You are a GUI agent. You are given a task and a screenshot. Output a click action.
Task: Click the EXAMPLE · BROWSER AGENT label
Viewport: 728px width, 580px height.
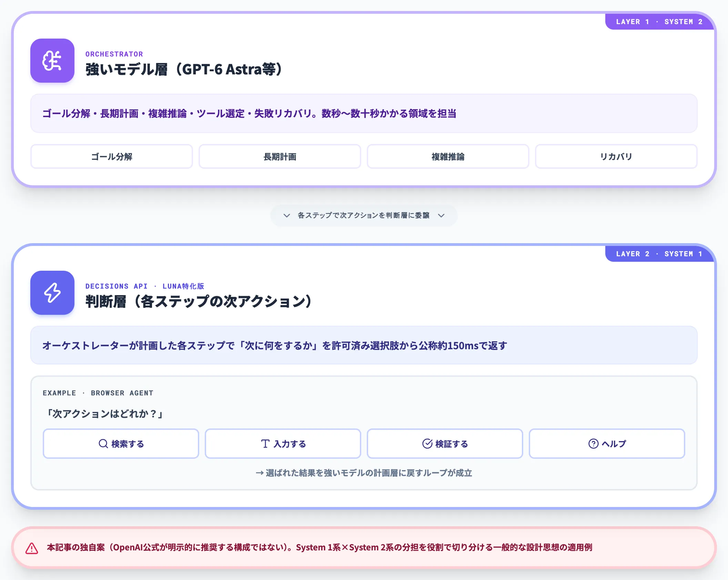point(98,393)
